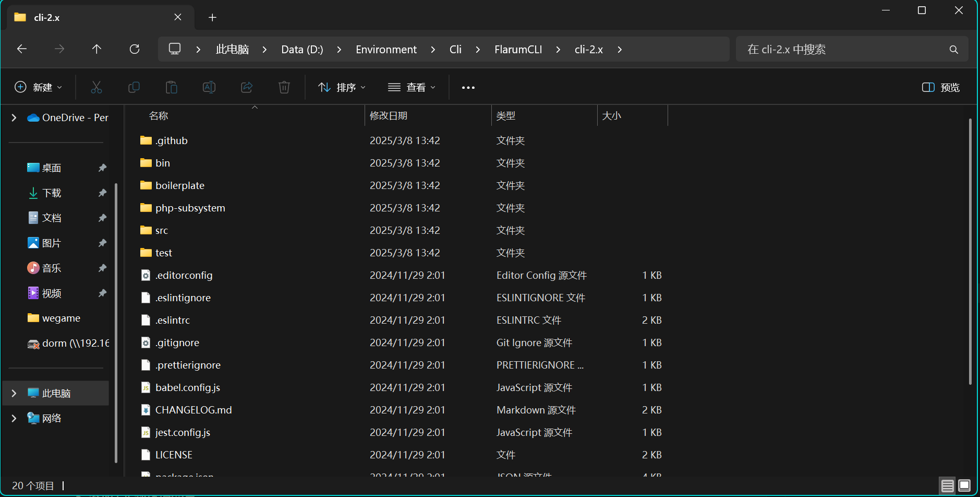Switch to large icons view in status bar

[964, 486]
